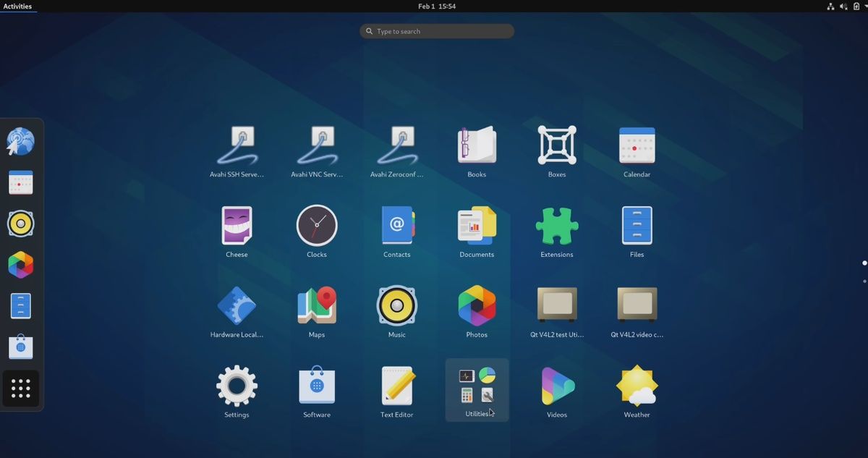Click the Type to search field
868x458 pixels.
(437, 31)
